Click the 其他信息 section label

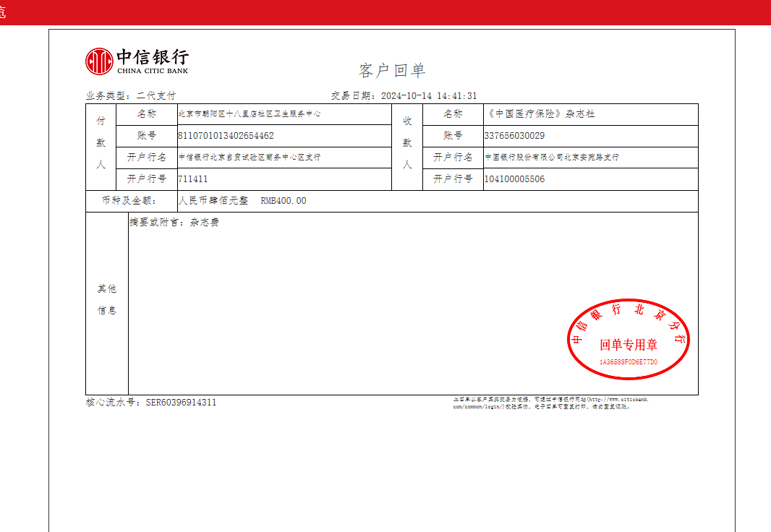tap(107, 299)
